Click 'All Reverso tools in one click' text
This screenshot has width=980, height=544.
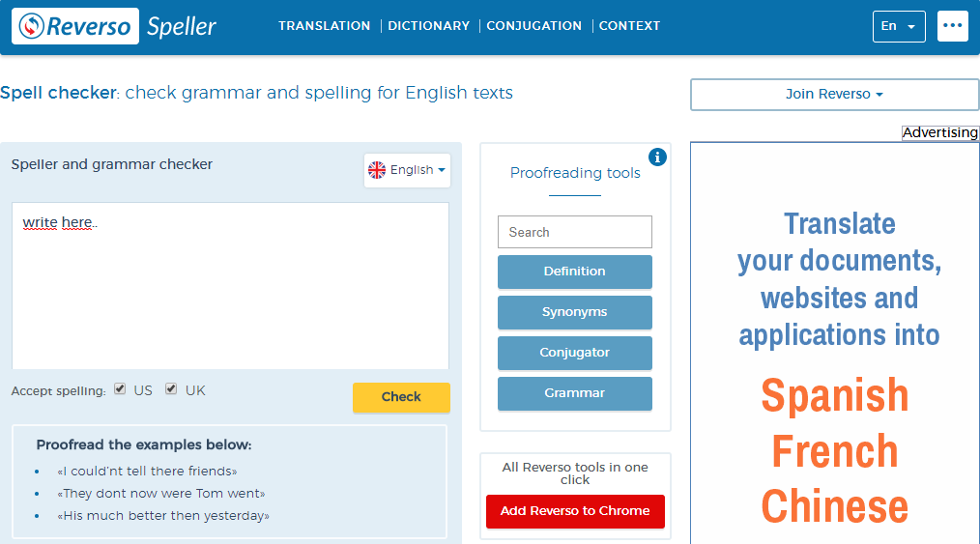pyautogui.click(x=575, y=473)
